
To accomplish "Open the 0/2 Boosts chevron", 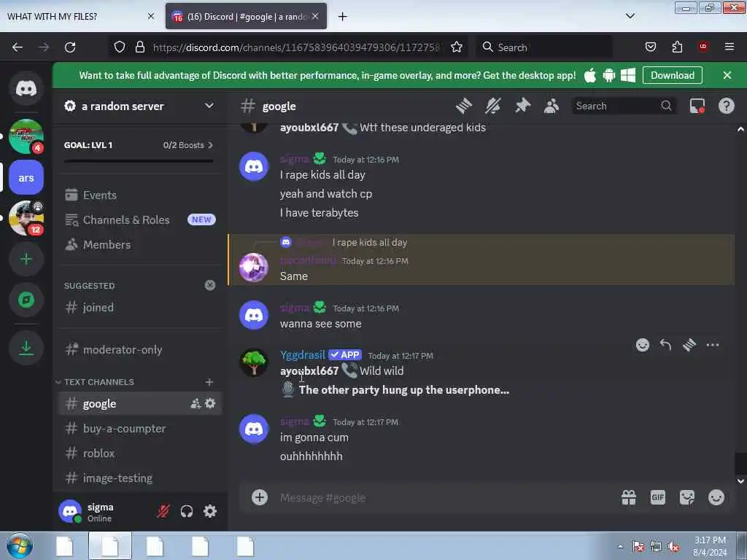I will coord(211,145).
